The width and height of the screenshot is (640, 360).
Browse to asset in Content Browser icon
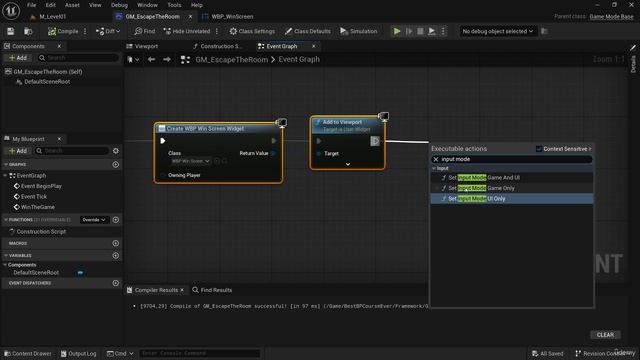pyautogui.click(x=28, y=31)
